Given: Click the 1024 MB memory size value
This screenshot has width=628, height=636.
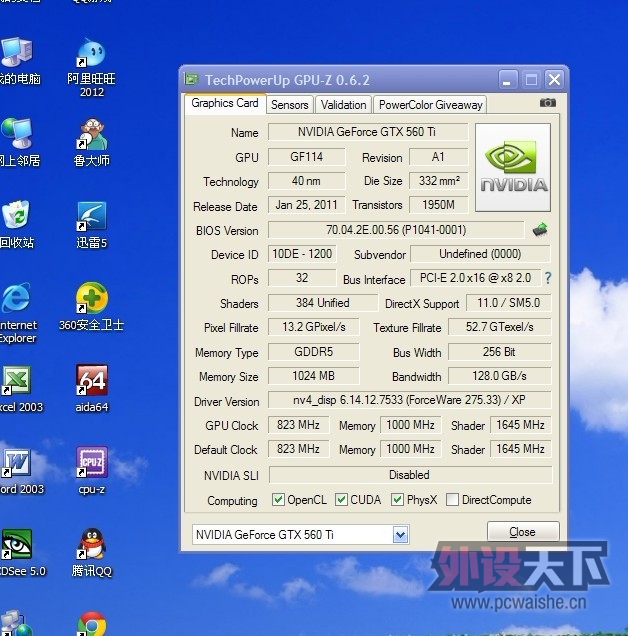Looking at the screenshot, I should [314, 376].
